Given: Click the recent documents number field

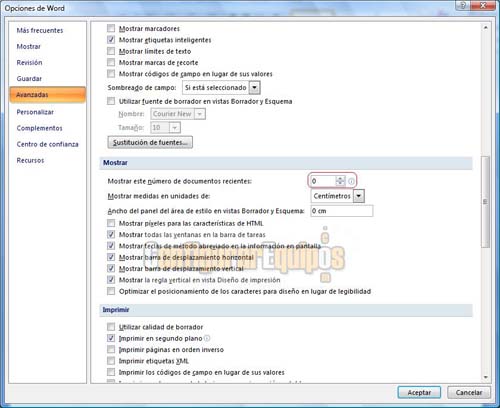Looking at the screenshot, I should 323,181.
